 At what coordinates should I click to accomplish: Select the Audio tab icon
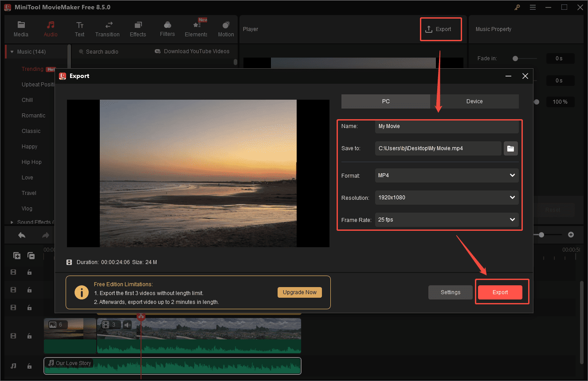coord(51,28)
